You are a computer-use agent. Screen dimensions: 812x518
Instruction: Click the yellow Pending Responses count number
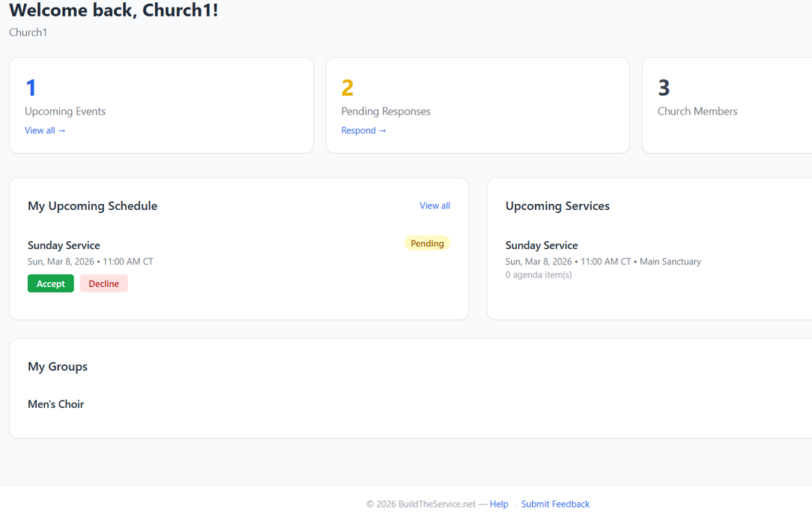(x=347, y=88)
